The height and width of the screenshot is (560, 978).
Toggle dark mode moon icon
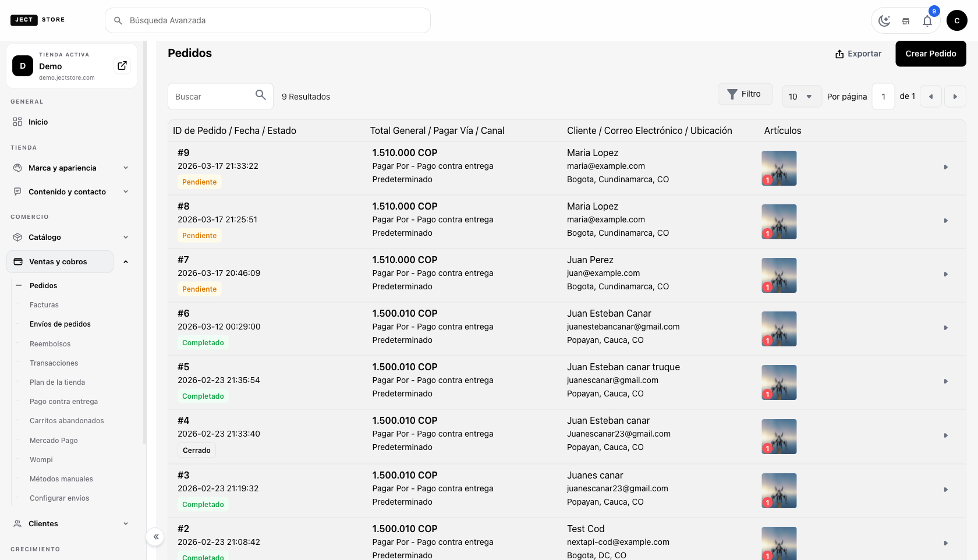(x=884, y=21)
